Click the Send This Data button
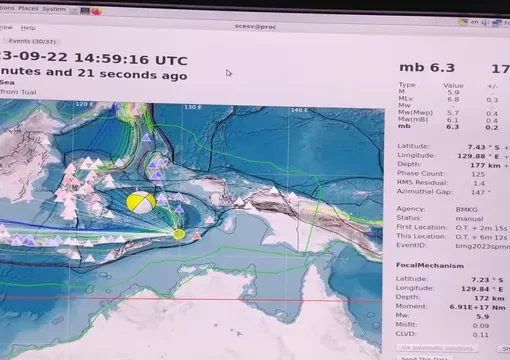The width and height of the screenshot is (510, 360). tap(425, 358)
